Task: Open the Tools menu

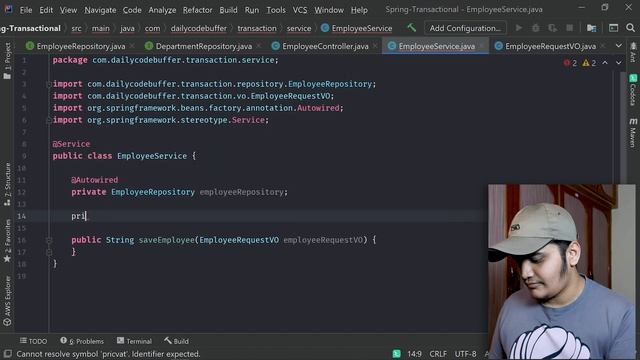Action: [276, 10]
